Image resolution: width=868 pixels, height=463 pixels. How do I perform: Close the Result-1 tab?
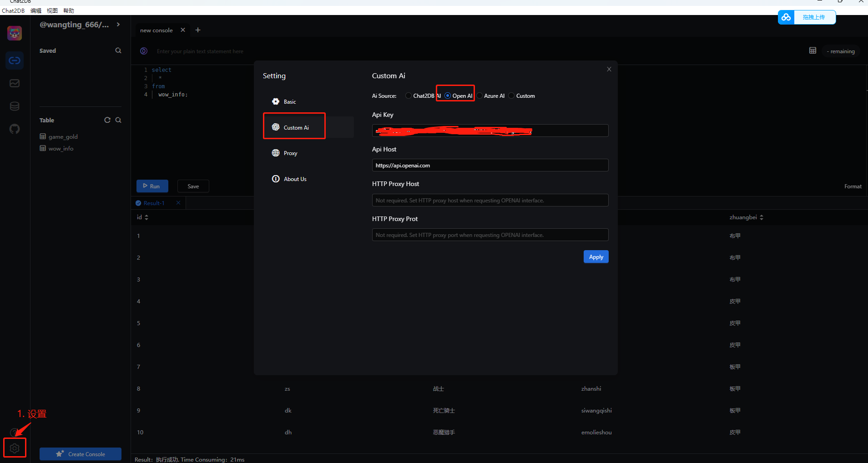tap(178, 203)
